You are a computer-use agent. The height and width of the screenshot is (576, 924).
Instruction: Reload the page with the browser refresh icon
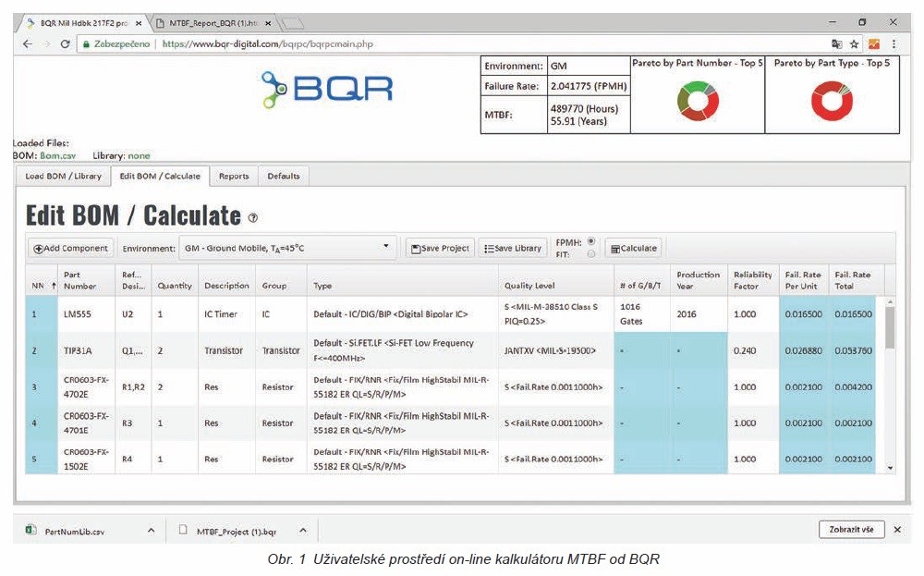(x=65, y=43)
